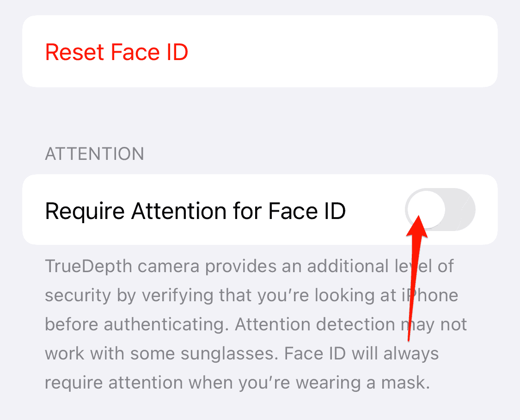
Task: Click the word Reset in the red label
Action: click(x=74, y=52)
